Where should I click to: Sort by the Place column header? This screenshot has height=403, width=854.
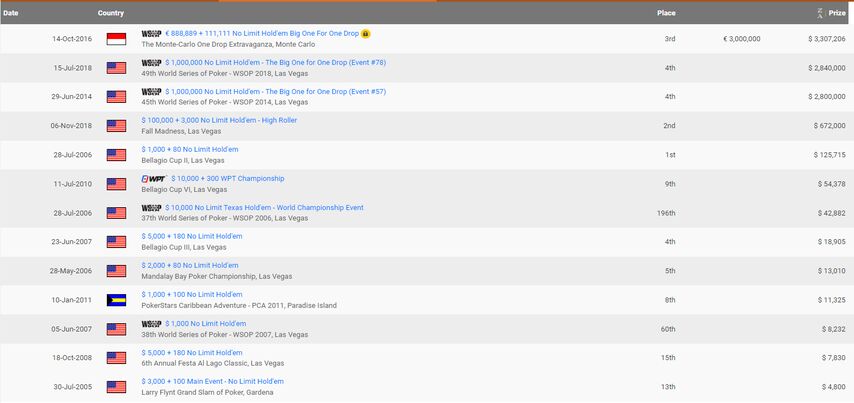(x=666, y=13)
